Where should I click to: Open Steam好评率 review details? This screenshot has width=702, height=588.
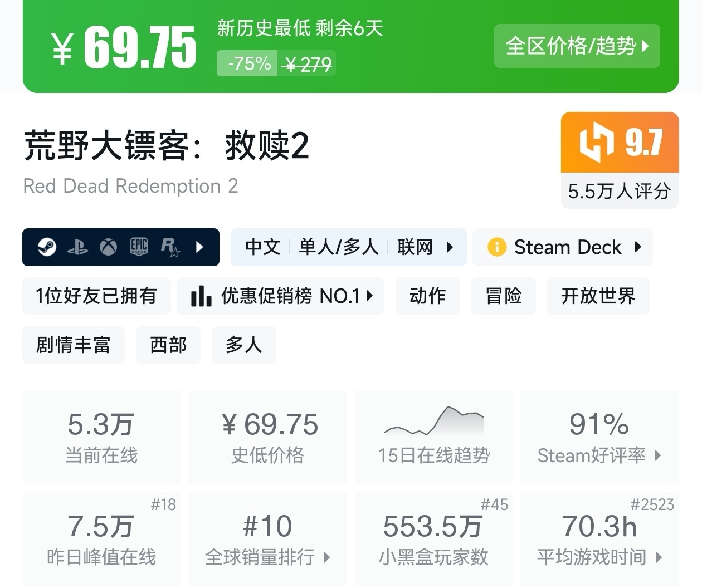pyautogui.click(x=599, y=437)
